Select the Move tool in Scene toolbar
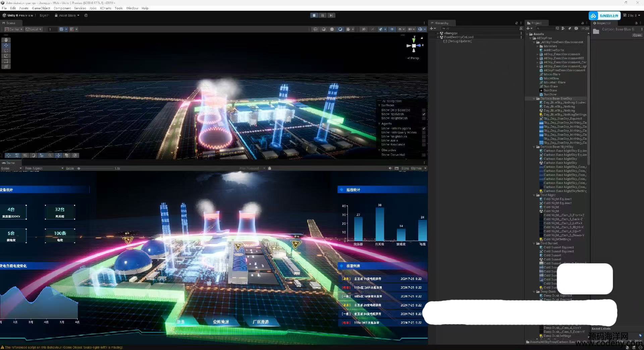 coord(6,45)
